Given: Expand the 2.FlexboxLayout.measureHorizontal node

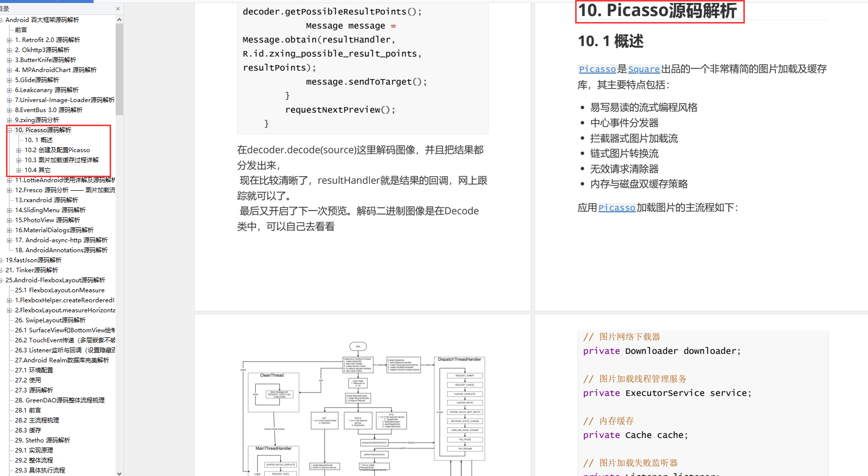Looking at the screenshot, I should tap(9, 310).
